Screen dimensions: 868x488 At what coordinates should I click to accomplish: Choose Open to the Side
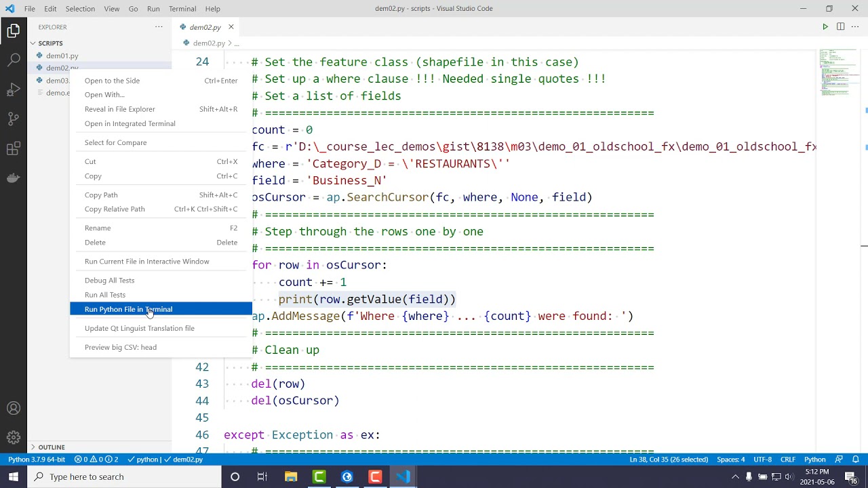[161, 81]
